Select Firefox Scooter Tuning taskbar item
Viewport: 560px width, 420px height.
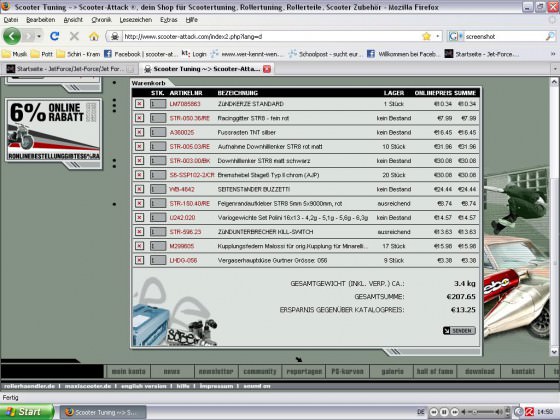pyautogui.click(x=103, y=412)
